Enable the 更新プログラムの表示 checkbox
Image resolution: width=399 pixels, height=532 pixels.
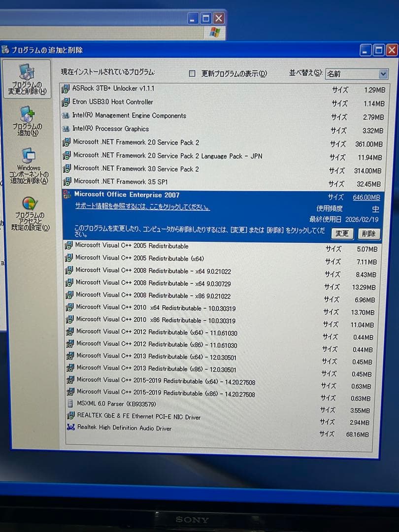pyautogui.click(x=192, y=73)
